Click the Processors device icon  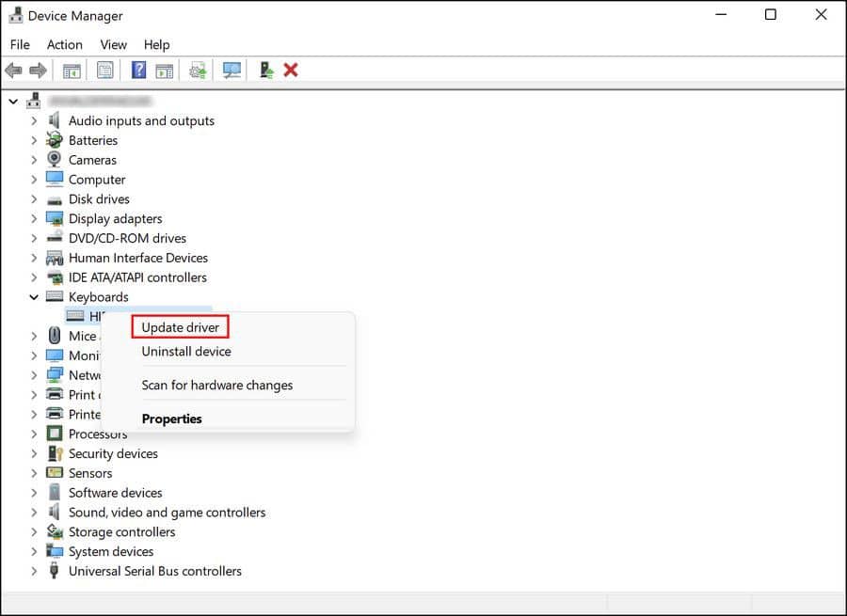[x=54, y=434]
